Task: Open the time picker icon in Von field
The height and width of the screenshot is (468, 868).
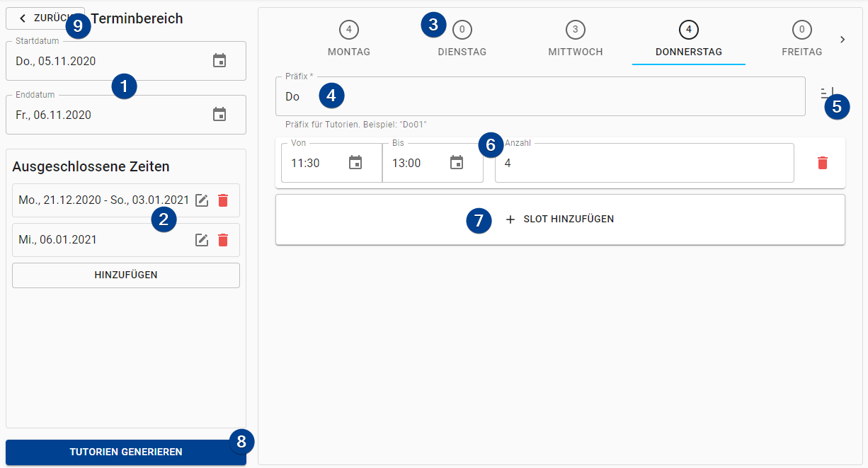Action: tap(355, 163)
